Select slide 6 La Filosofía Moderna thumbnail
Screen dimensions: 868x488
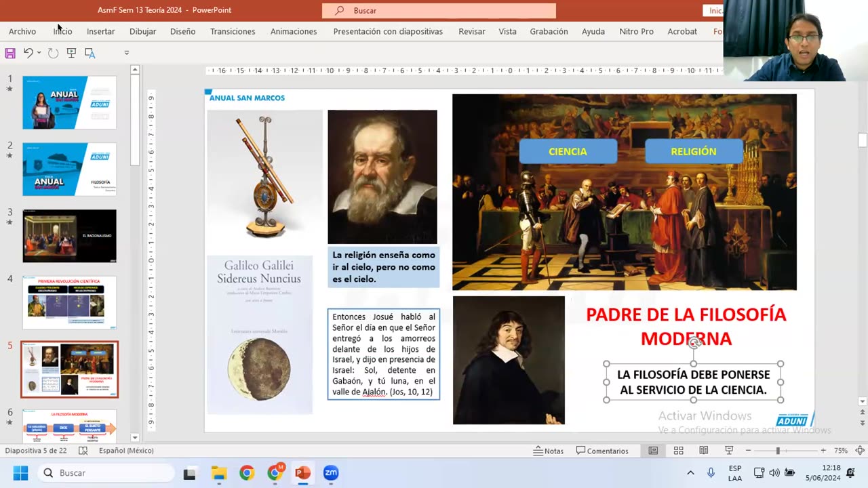[69, 426]
